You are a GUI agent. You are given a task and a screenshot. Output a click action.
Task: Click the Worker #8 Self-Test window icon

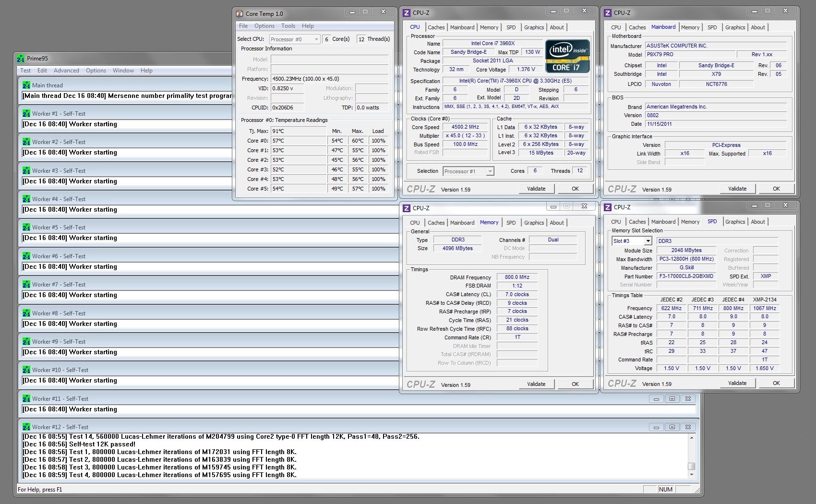(26, 313)
